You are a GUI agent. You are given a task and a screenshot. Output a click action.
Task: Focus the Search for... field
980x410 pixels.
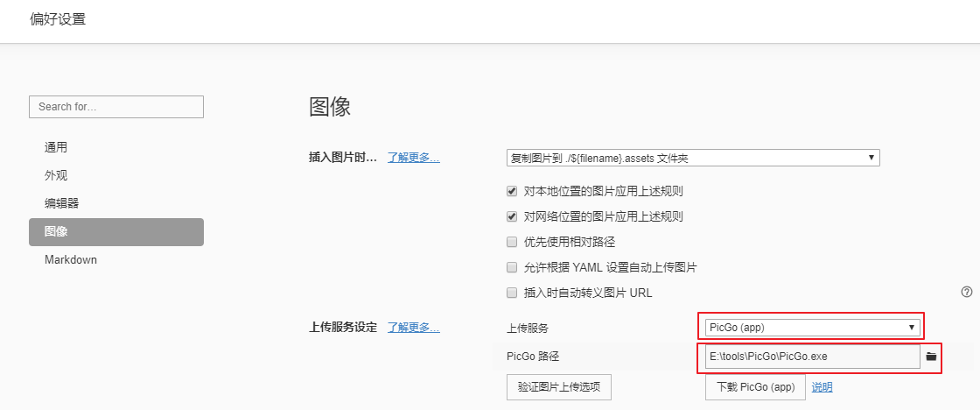pos(116,106)
